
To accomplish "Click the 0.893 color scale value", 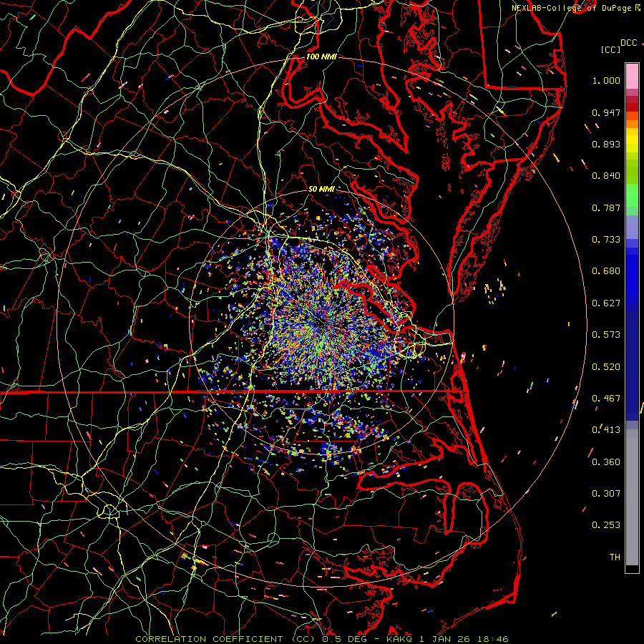I will click(606, 144).
